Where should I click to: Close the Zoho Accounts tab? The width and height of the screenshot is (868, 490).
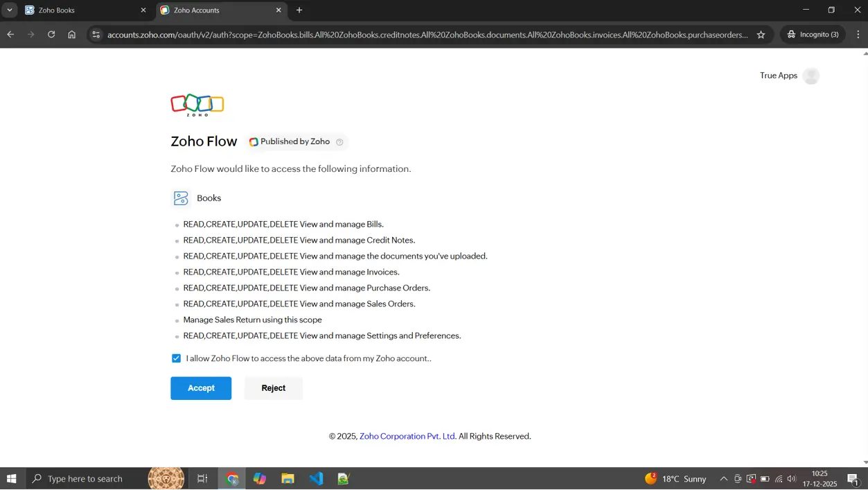(278, 10)
